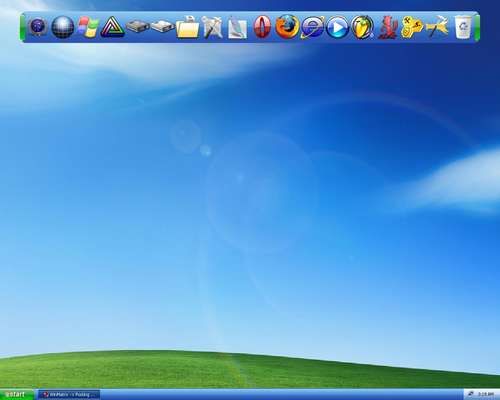The height and width of the screenshot is (400, 500).
Task: Switch to the open window taskbar button
Action: (69, 395)
